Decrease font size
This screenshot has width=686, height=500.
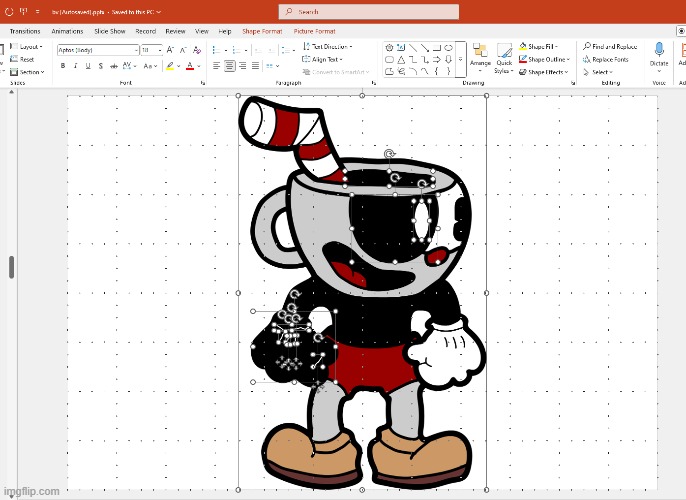pyautogui.click(x=183, y=50)
